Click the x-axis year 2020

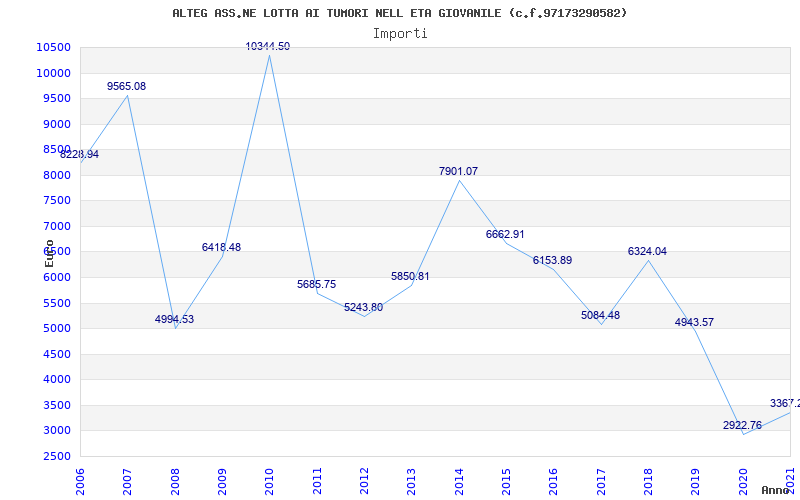coord(743,481)
